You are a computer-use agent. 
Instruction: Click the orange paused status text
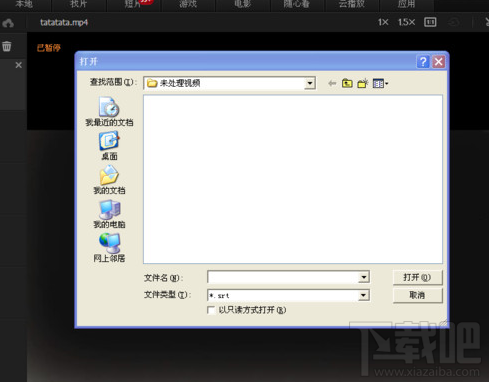point(49,48)
